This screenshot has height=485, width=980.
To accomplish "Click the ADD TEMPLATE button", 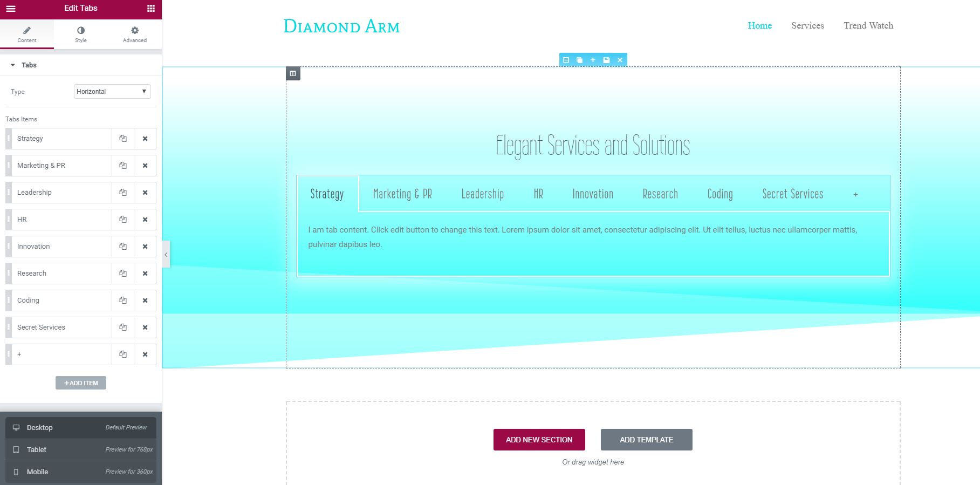I will [647, 440].
